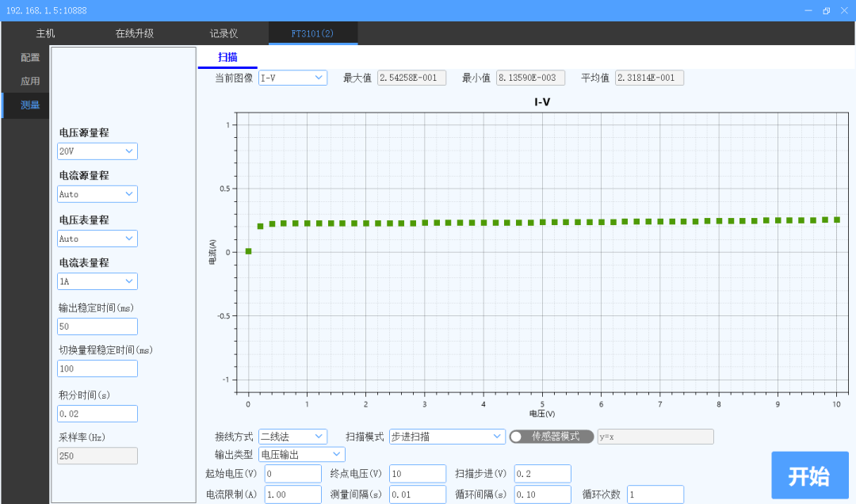Expand the 电流源量程 Auto dropdown

point(97,194)
